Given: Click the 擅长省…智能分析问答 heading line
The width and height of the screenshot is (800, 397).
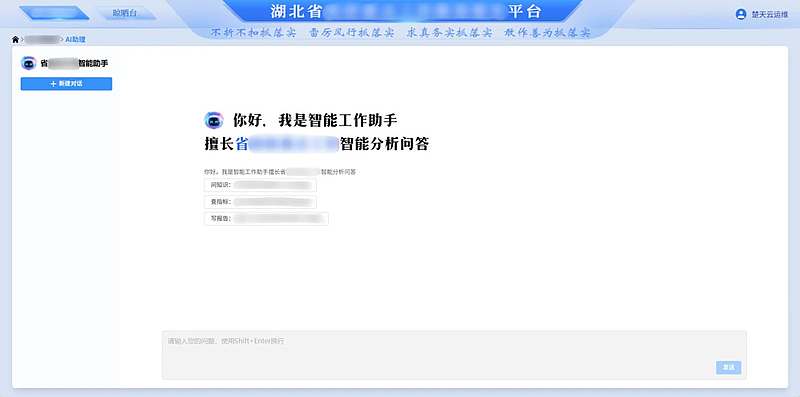Looking at the screenshot, I should coord(316,144).
